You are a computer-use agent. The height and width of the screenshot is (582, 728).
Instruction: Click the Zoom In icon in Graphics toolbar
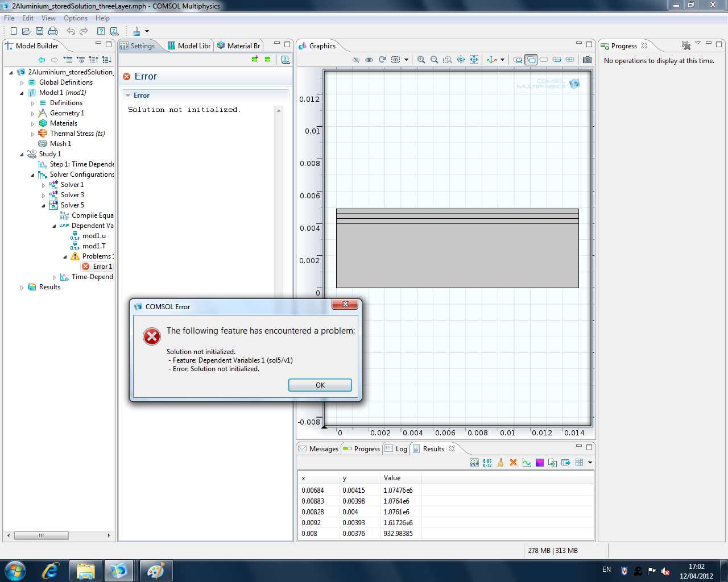421,60
